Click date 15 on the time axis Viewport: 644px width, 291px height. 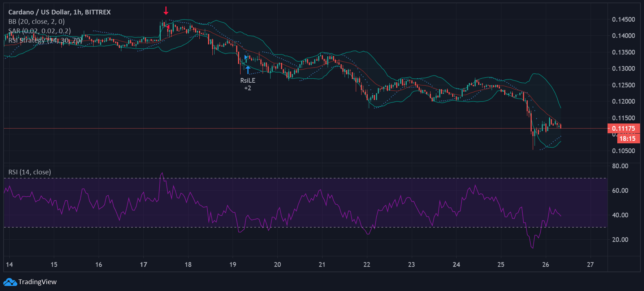pos(54,265)
